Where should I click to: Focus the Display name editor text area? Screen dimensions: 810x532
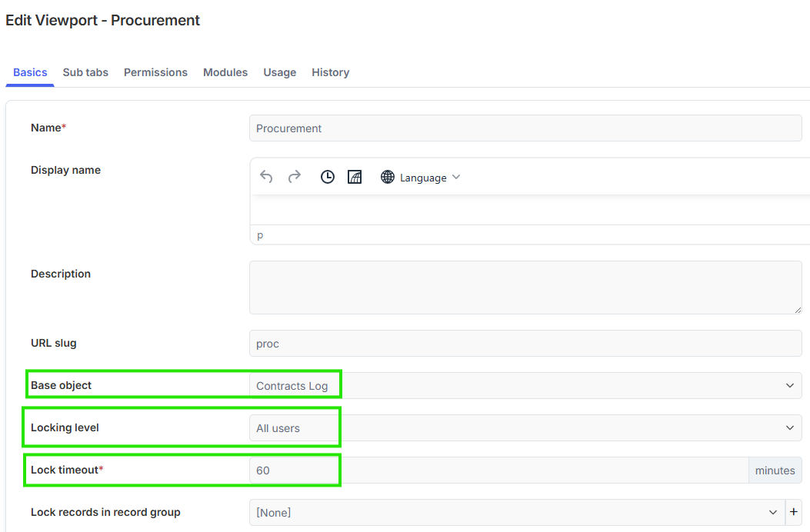click(530, 210)
